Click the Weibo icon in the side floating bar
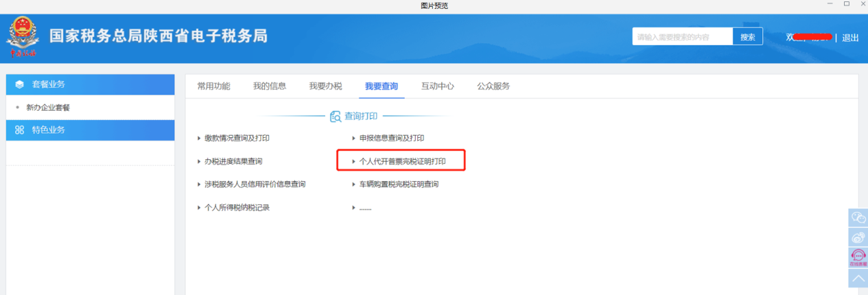Image resolution: width=868 pixels, height=295 pixels. click(x=858, y=237)
